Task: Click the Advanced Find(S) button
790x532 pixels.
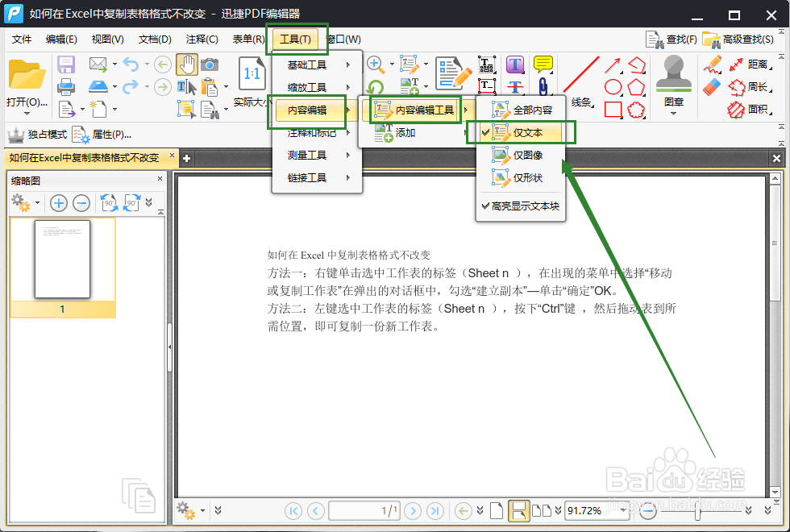Action: 738,39
